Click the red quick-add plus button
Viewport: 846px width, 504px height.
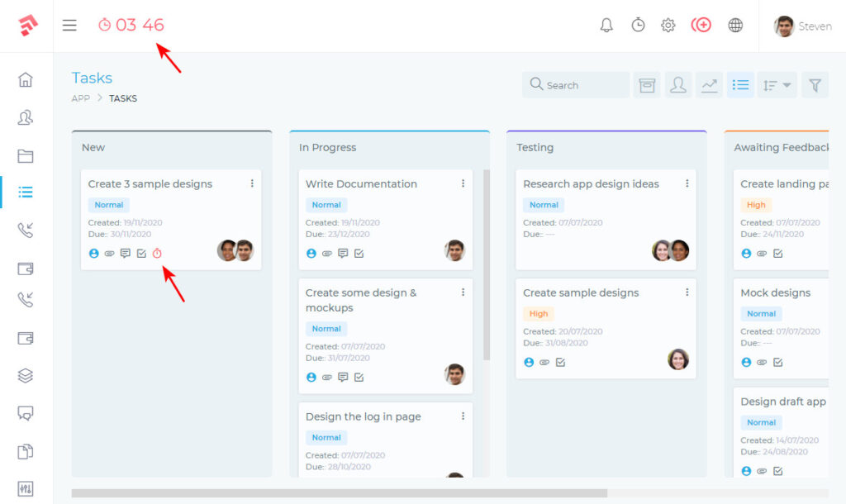click(701, 25)
